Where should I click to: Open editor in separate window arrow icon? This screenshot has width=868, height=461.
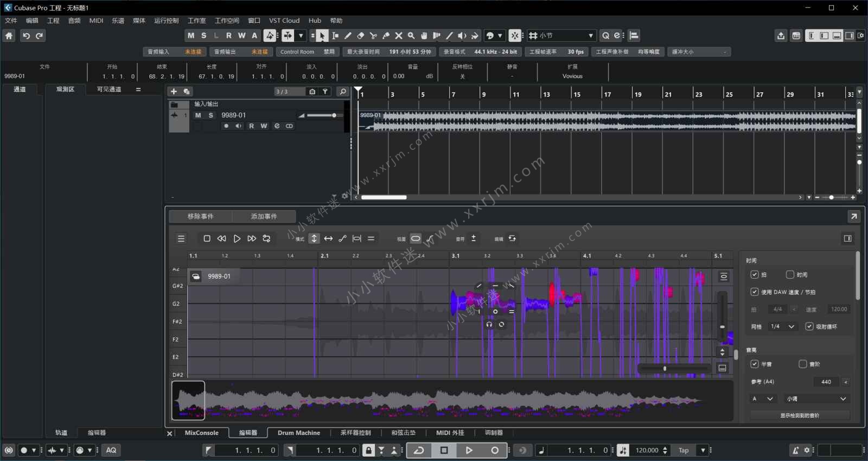(854, 216)
